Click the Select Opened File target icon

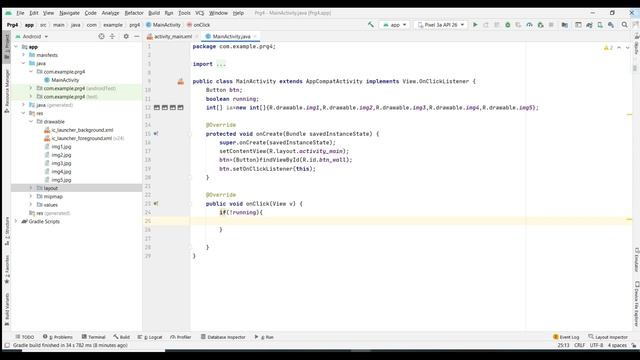101,36
